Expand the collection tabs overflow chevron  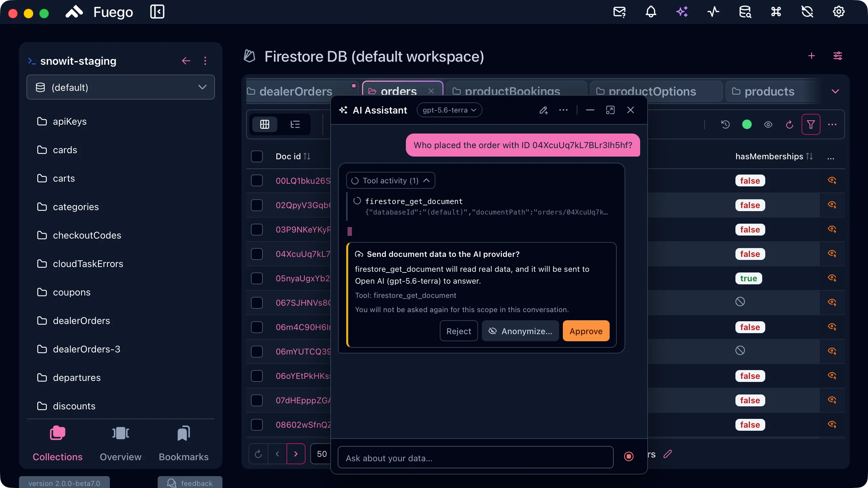[x=835, y=91]
